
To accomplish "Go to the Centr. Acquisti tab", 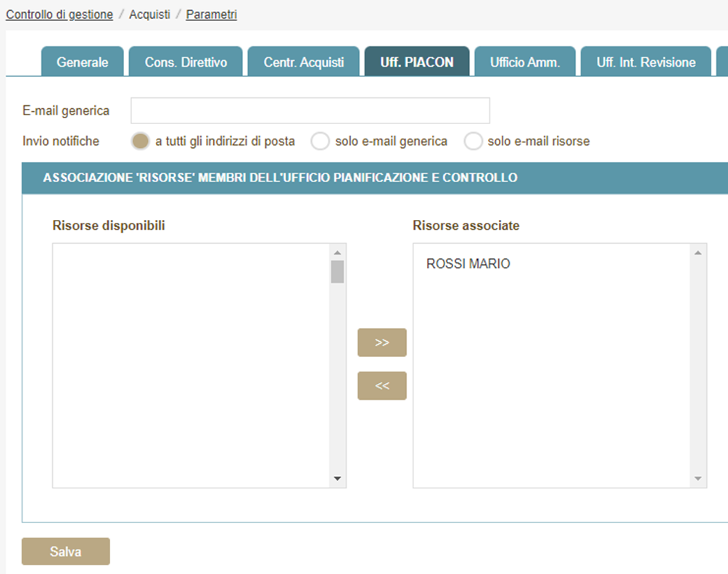I will 304,62.
